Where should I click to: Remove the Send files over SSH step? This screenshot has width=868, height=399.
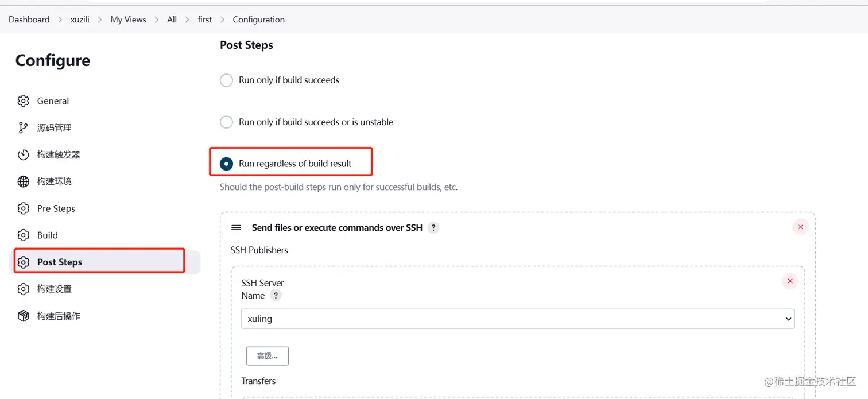(x=800, y=227)
